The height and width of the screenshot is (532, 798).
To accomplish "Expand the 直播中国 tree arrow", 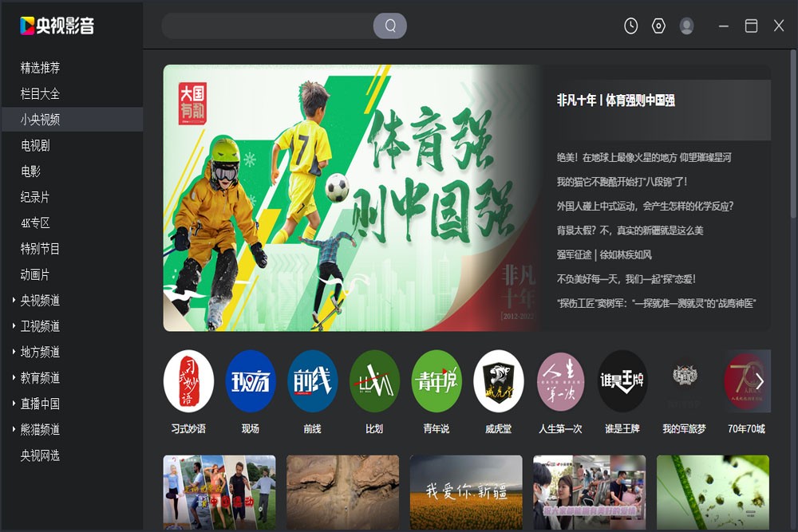I will tap(14, 404).
